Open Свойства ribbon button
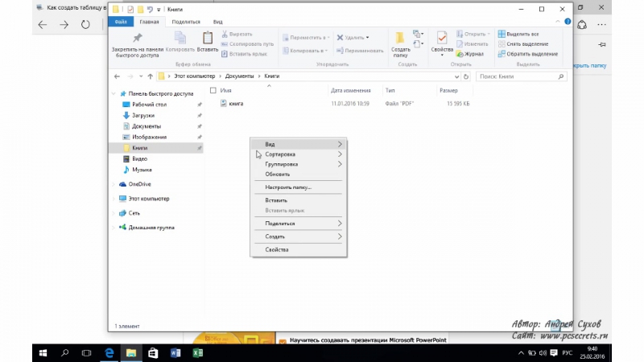Screen dimensions: 644x362 (x=442, y=43)
